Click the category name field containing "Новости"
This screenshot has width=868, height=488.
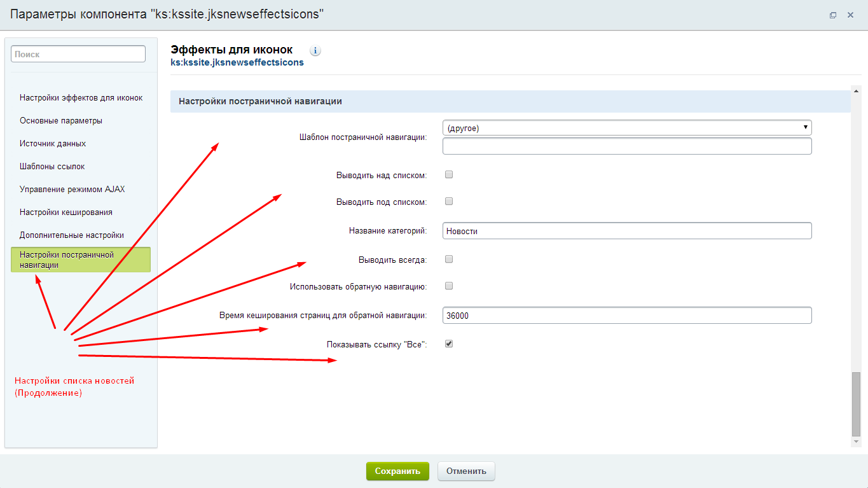[x=626, y=230]
